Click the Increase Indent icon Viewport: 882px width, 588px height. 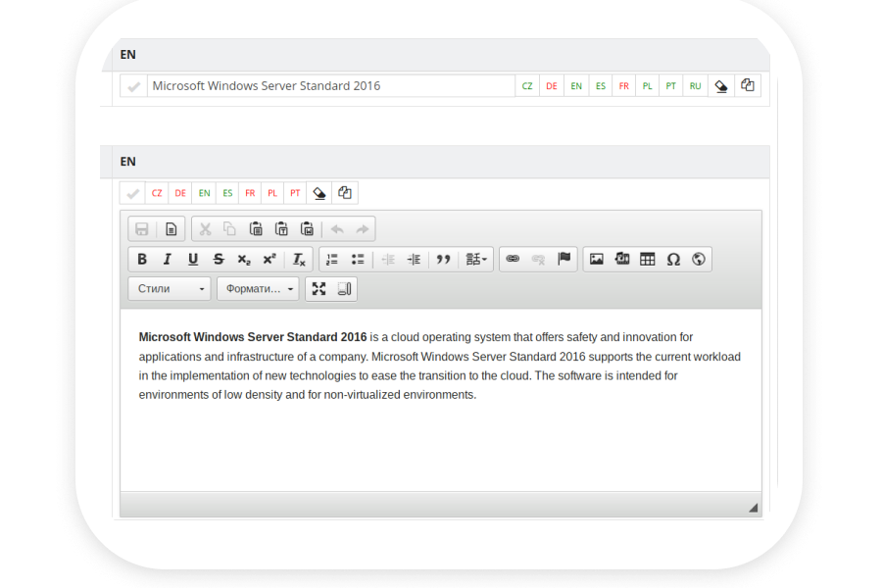(x=414, y=259)
